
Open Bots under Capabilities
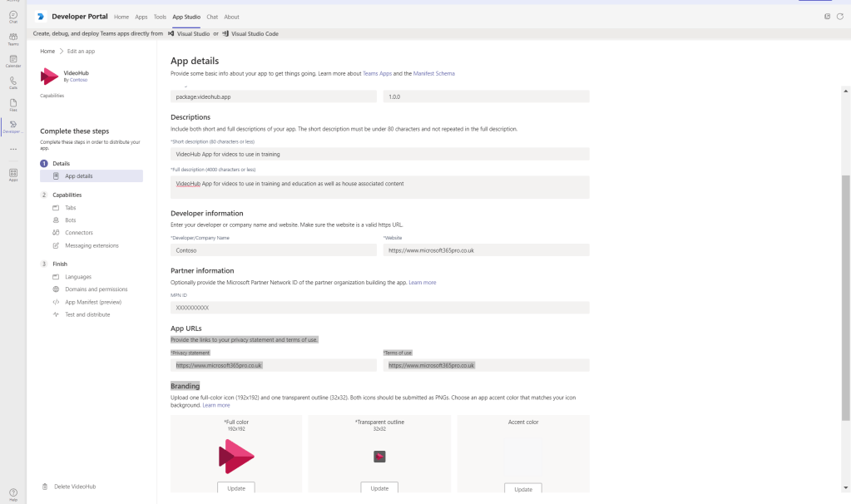71,220
